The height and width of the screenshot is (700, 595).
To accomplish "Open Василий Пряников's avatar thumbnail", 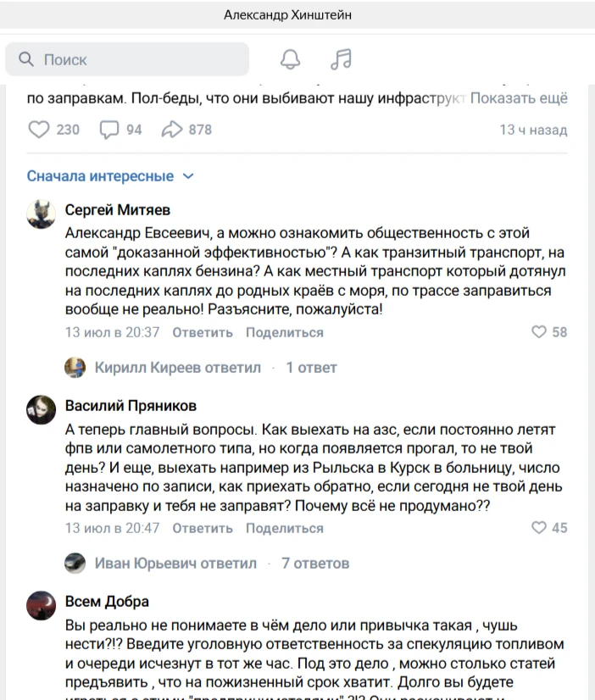I will [41, 409].
